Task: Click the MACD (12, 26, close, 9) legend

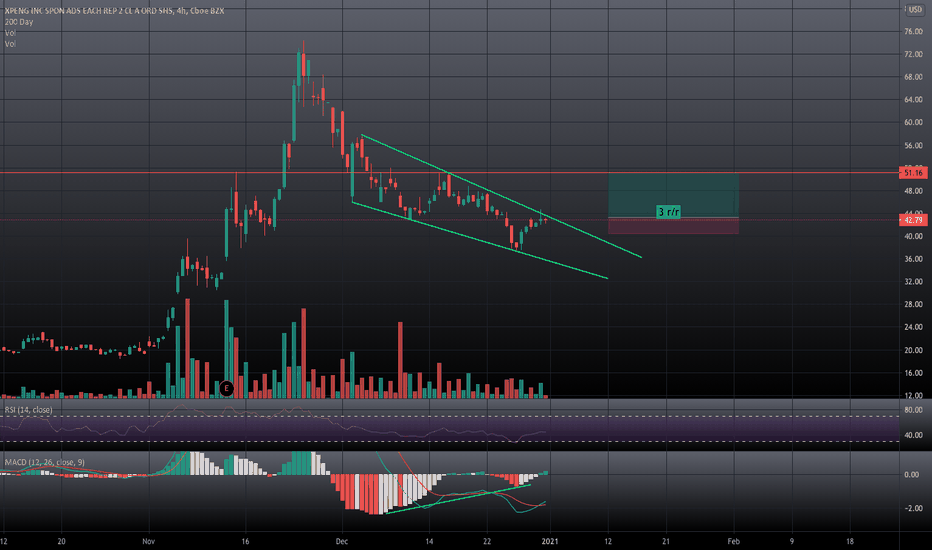Action: coord(45,462)
